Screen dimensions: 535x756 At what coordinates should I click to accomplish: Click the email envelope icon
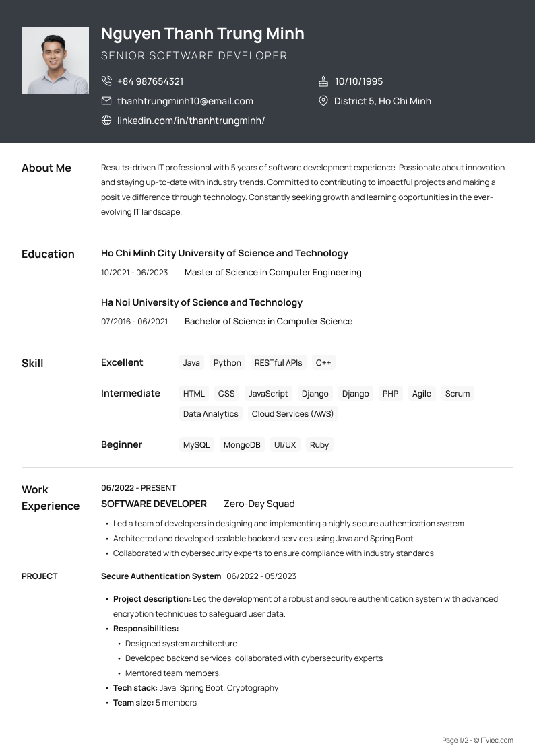(106, 101)
